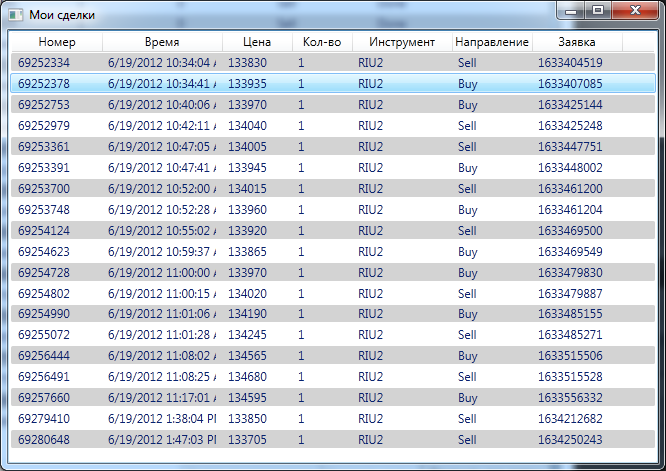Click price cell 133705
Image resolution: width=666 pixels, height=471 pixels.
coord(247,440)
